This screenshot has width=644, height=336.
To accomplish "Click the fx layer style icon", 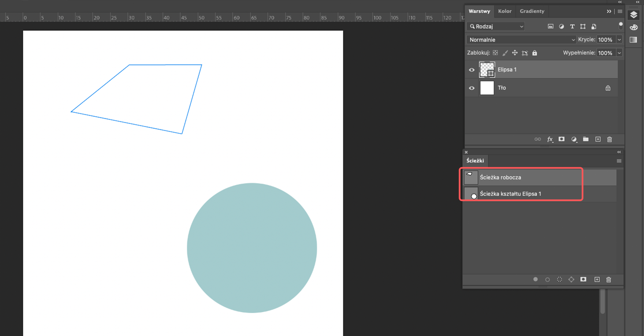I will 550,139.
